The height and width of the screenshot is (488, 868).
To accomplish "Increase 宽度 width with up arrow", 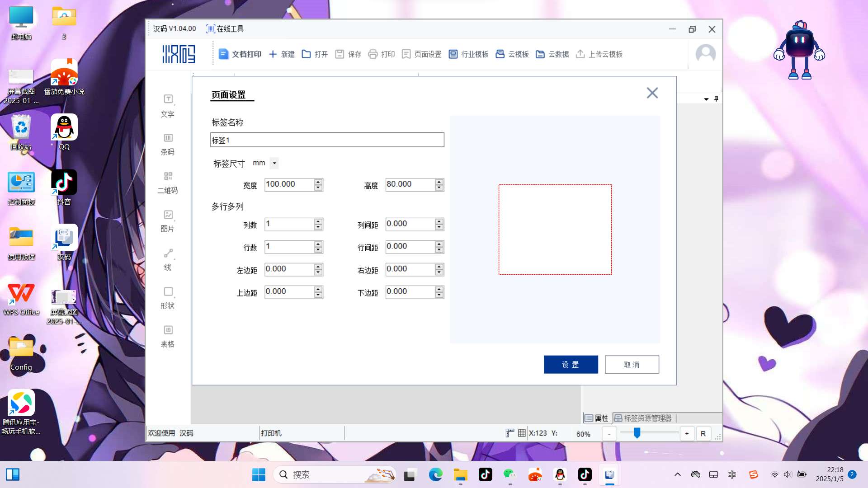I will pos(318,182).
